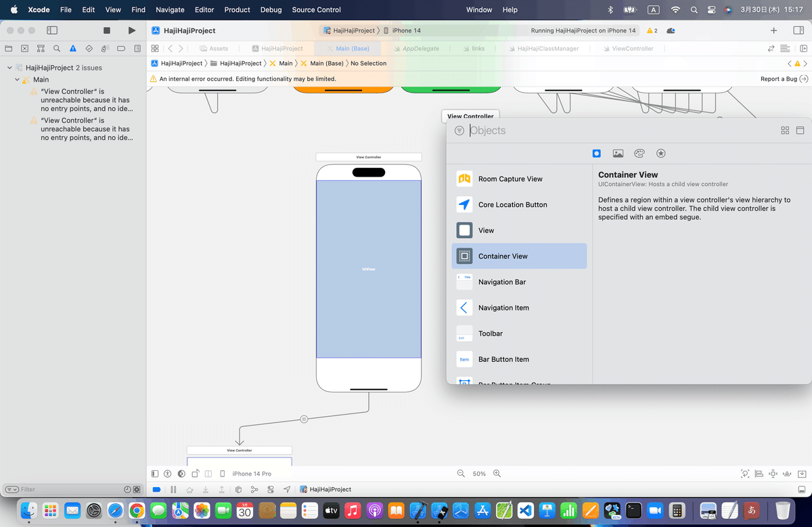Screen dimensions: 812x527
Task: Open Google Chrome from the Dock
Action: click(137, 511)
